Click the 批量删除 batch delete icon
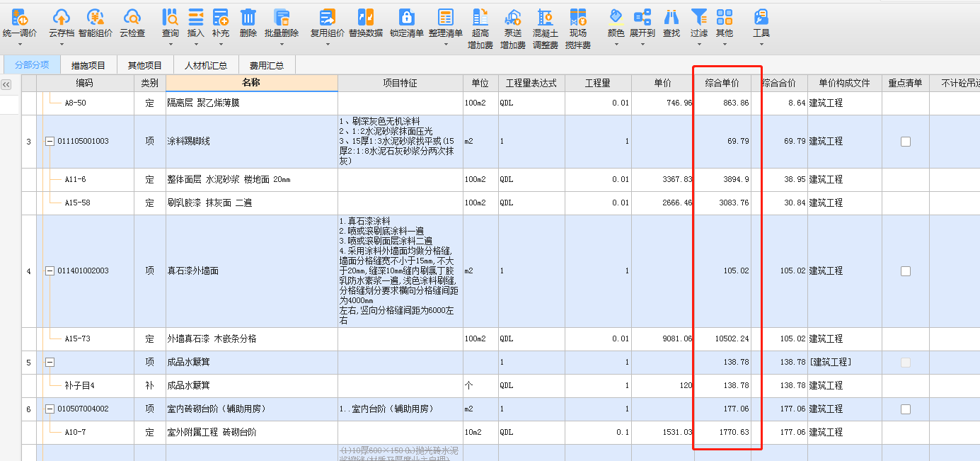980x461 pixels. [282, 17]
